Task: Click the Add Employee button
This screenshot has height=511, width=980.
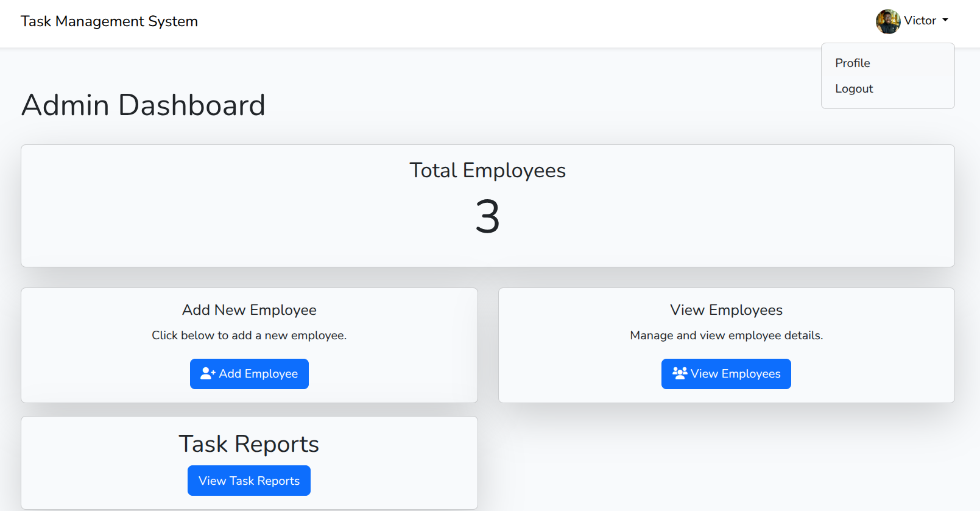Action: (249, 374)
